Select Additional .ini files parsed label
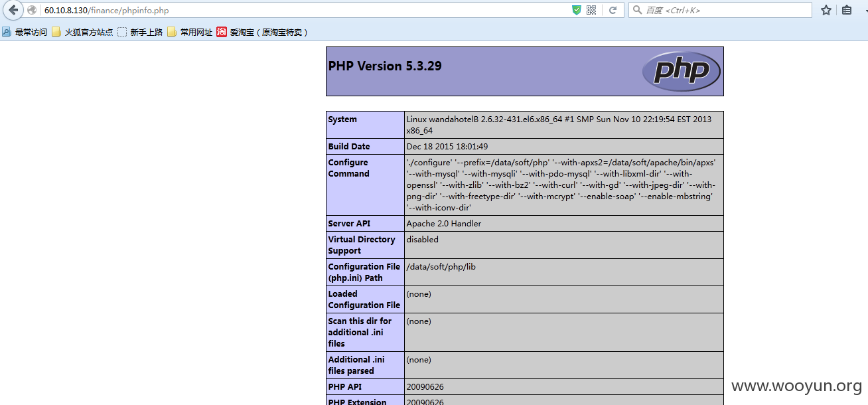The width and height of the screenshot is (868, 405). (356, 365)
